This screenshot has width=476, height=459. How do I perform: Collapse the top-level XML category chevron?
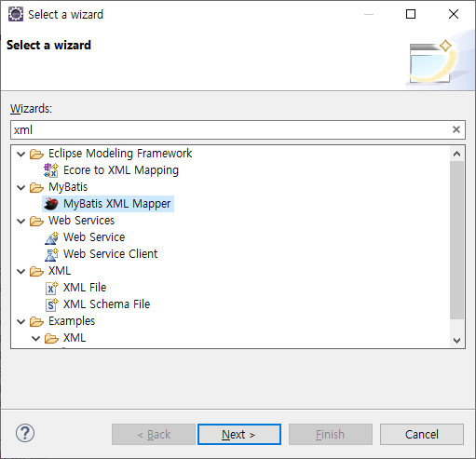tap(20, 271)
